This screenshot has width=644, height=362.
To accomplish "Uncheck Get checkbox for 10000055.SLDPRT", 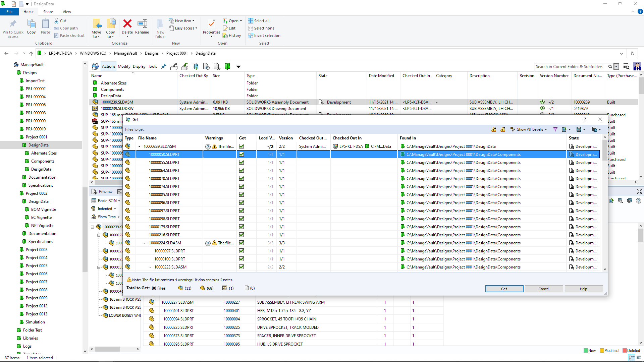I will click(241, 163).
